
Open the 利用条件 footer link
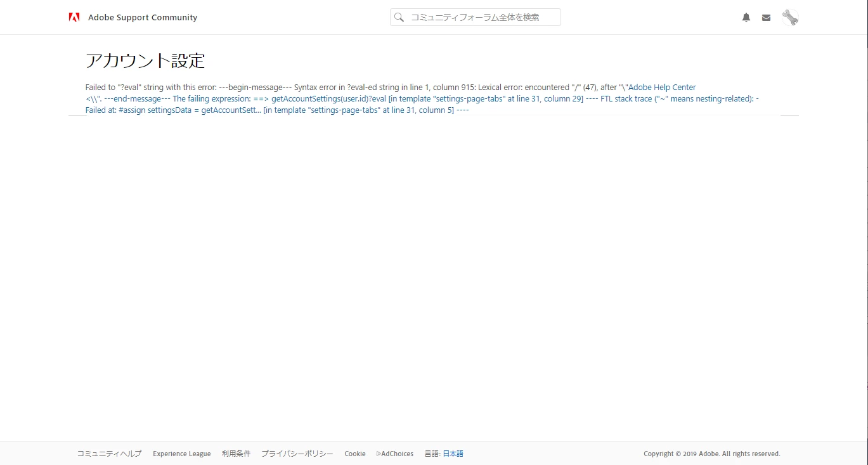[236, 454]
